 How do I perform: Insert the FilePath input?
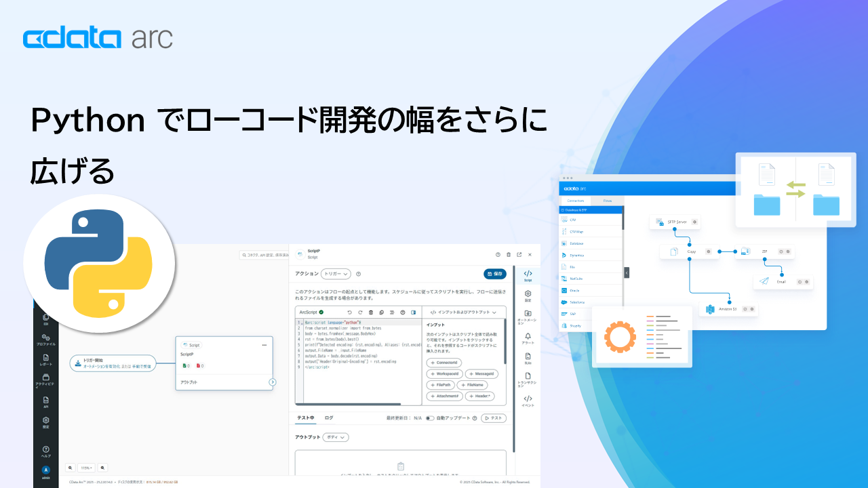pyautogui.click(x=440, y=384)
